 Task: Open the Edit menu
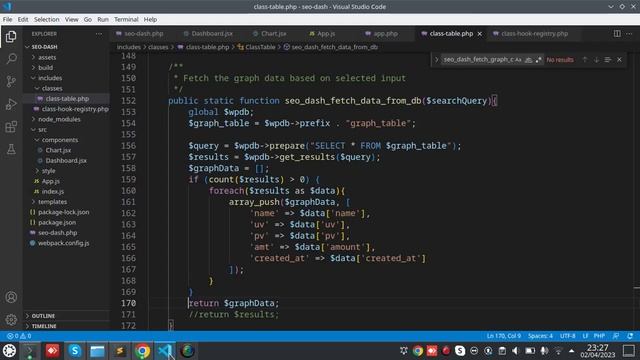(23, 19)
